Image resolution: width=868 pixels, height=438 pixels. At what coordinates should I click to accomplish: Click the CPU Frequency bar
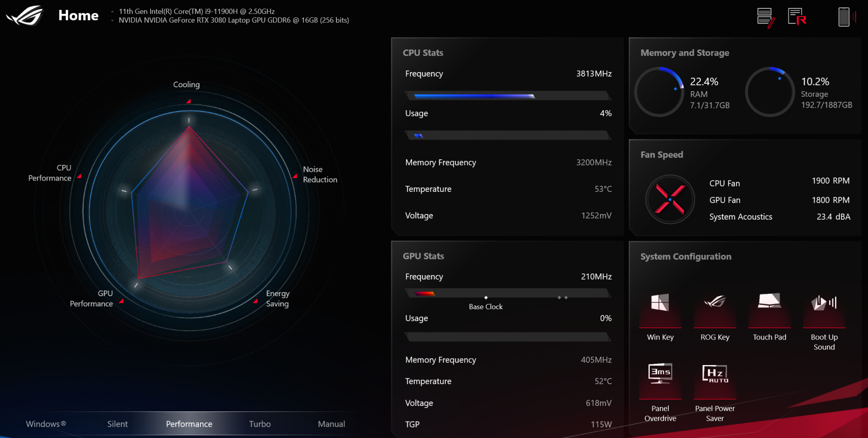(x=507, y=96)
